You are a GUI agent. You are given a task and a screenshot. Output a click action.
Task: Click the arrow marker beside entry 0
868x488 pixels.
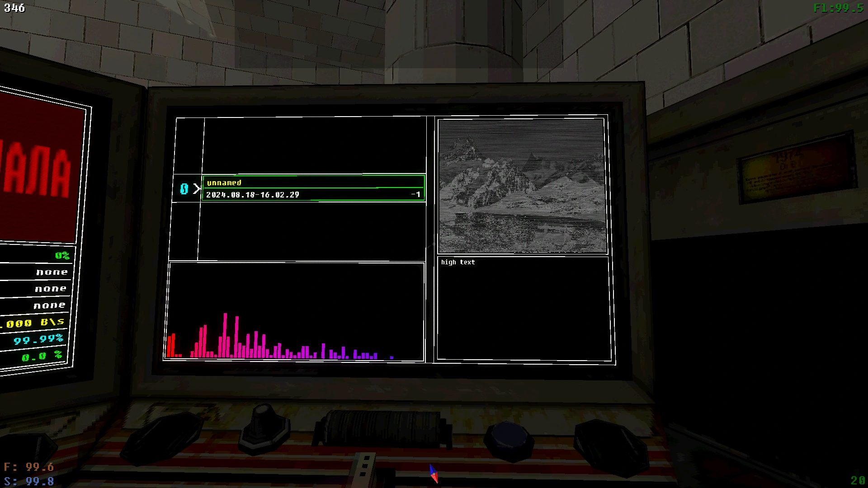coord(197,189)
